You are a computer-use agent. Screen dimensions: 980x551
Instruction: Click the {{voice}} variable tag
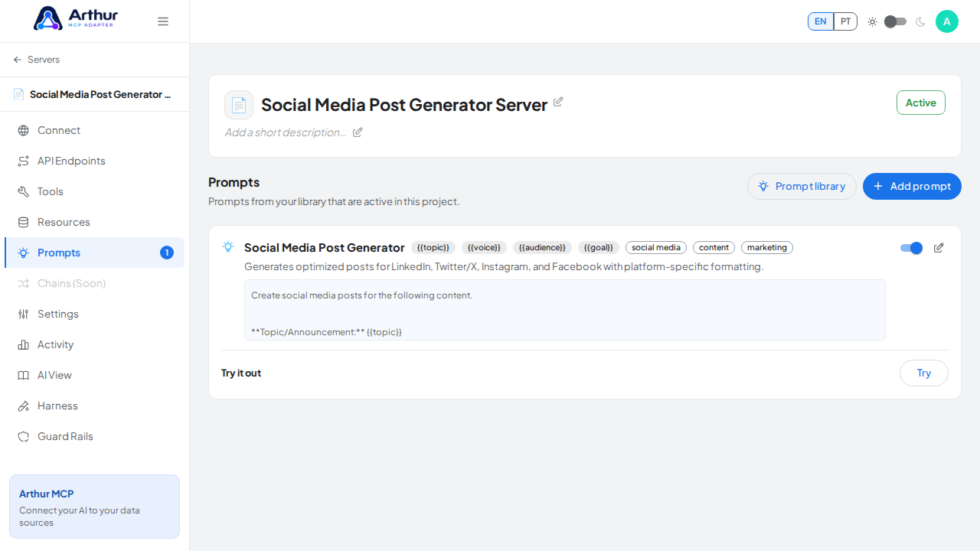click(x=484, y=248)
